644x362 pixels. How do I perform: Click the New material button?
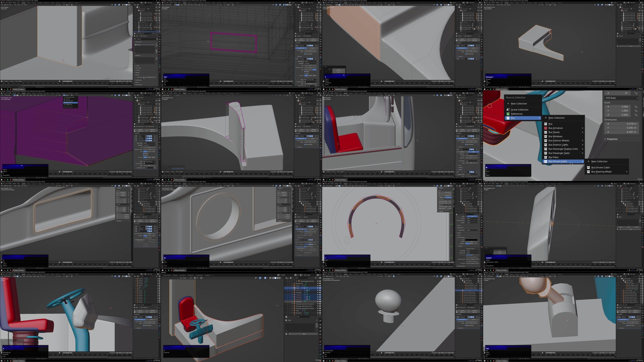coord(304,334)
